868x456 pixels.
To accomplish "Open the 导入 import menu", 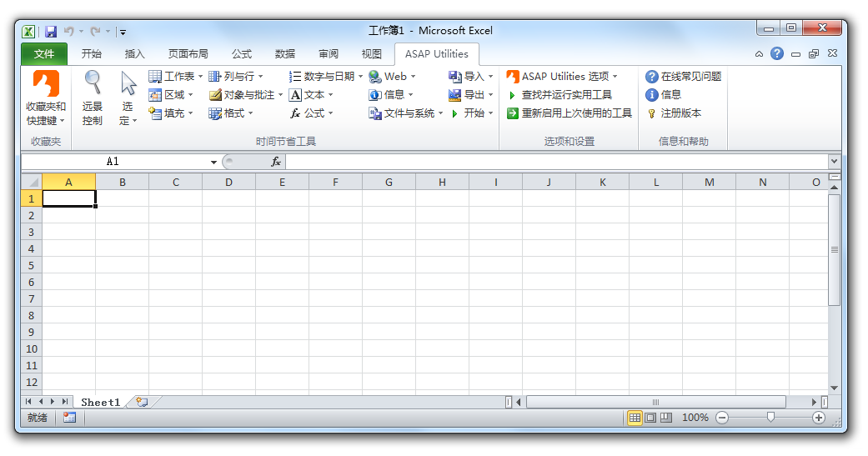I will pos(470,77).
